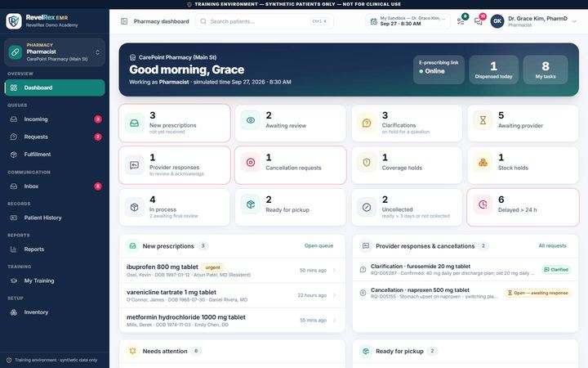Open Inventory in the sidebar
The image size is (588, 368).
pos(55,312)
